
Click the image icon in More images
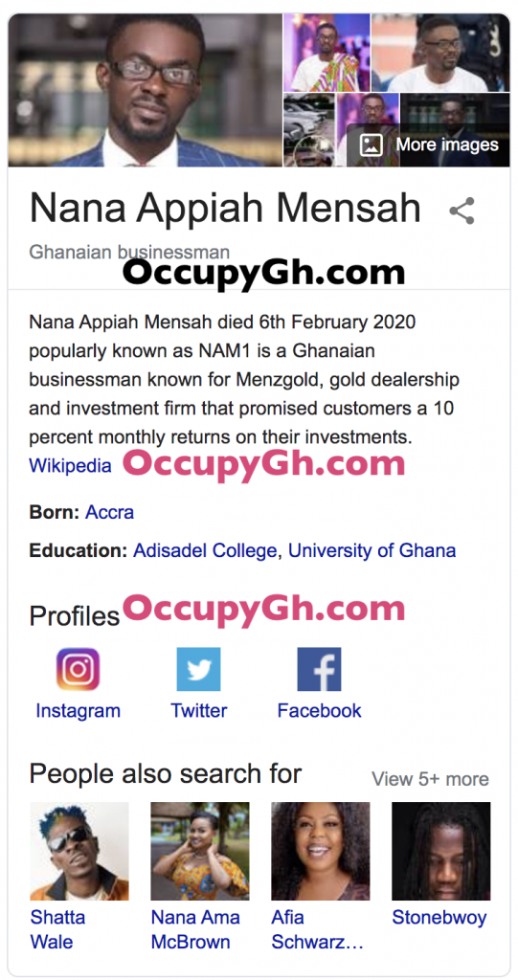click(371, 145)
